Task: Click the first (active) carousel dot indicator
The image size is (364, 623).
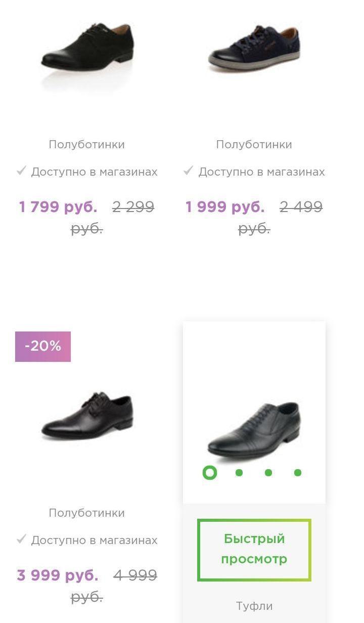Action: click(x=209, y=473)
